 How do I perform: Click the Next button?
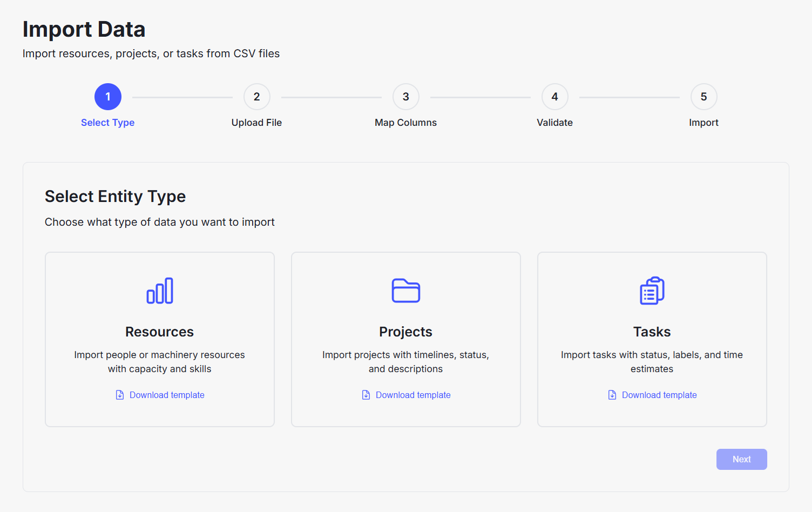coord(741,459)
